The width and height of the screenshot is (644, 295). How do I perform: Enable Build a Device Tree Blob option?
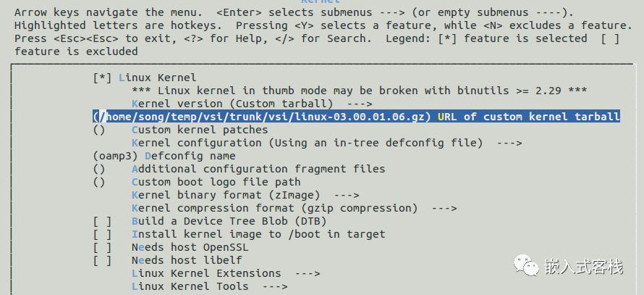coord(102,221)
